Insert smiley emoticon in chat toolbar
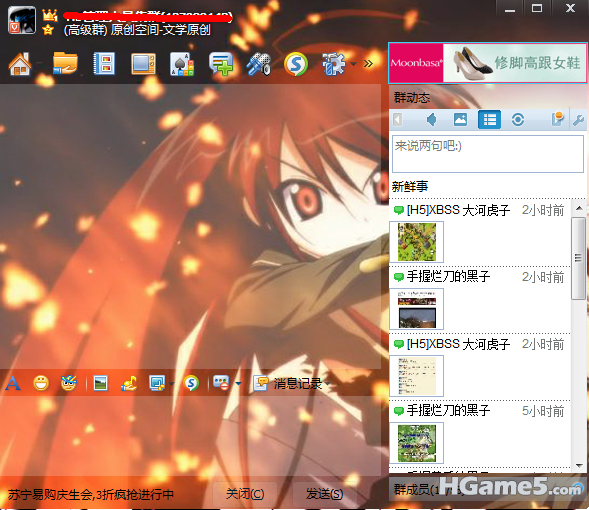589x510 pixels. (41, 383)
